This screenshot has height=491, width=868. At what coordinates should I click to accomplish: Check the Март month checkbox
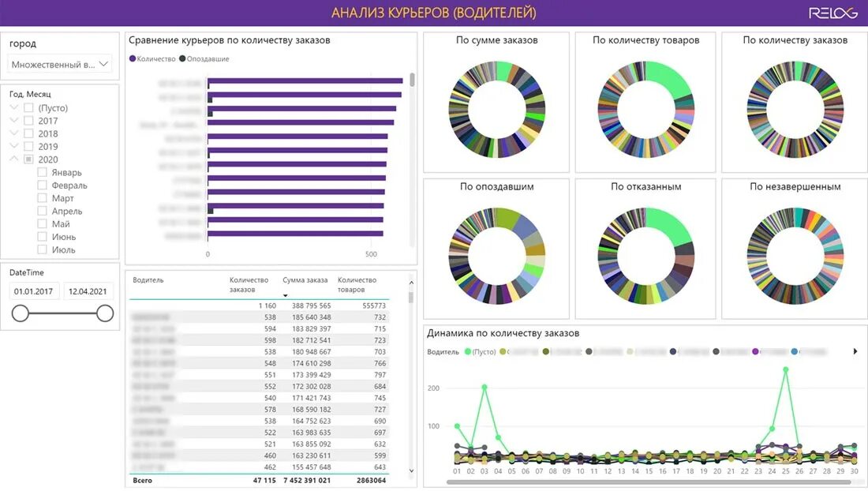(42, 198)
